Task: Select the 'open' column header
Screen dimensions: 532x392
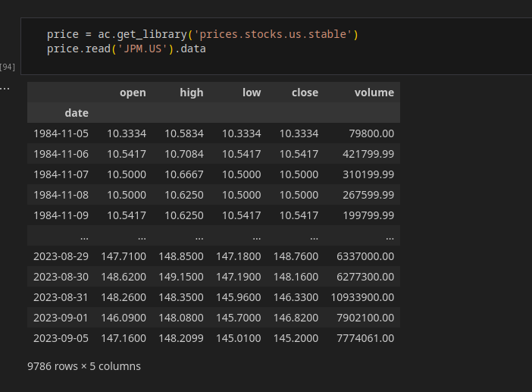Action: point(133,93)
